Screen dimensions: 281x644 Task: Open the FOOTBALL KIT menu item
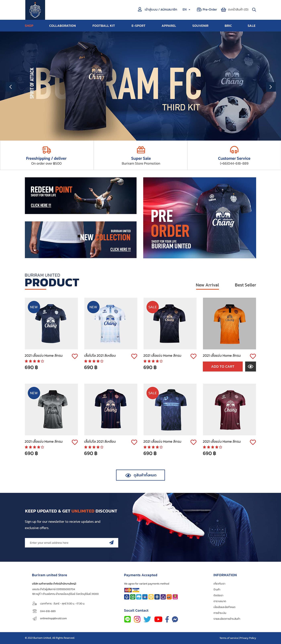104,26
